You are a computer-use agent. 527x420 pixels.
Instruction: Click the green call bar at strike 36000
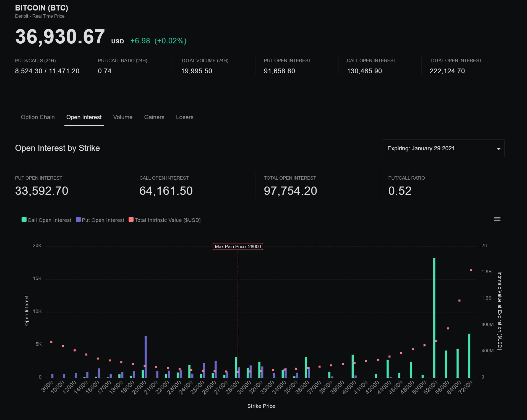click(x=306, y=367)
